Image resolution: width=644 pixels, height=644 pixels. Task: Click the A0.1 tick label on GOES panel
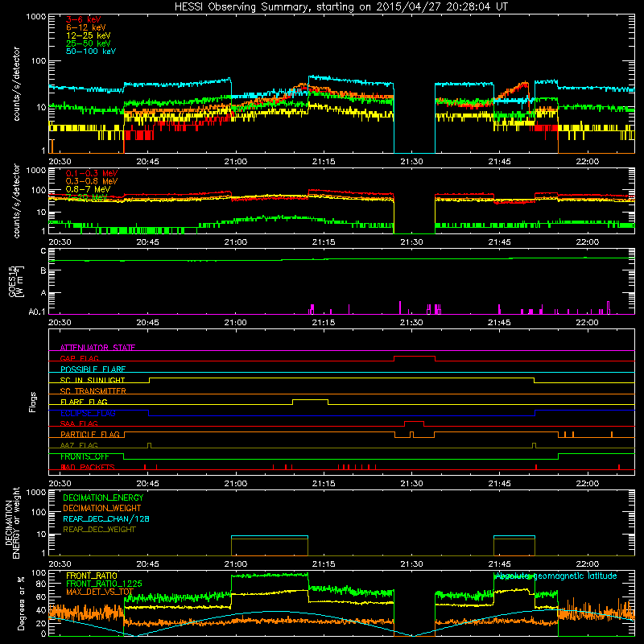click(37, 312)
